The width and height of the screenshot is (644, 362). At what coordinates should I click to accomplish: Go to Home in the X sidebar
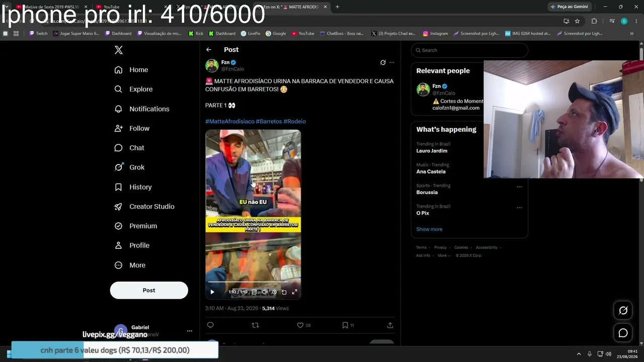tap(131, 70)
